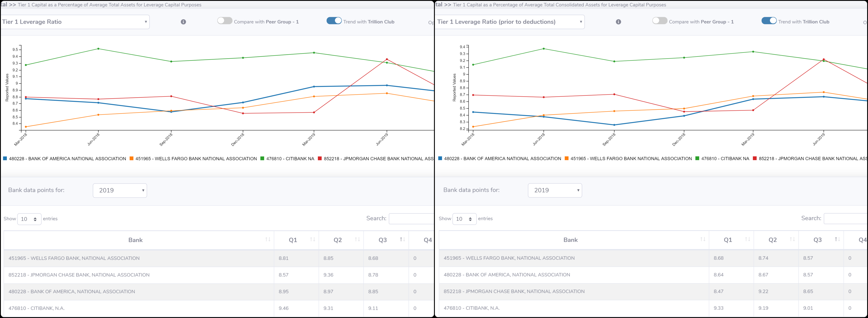Screen dimensions: 868x318
Task: Click Citibank green legend swatch, right chart
Action: (697, 159)
